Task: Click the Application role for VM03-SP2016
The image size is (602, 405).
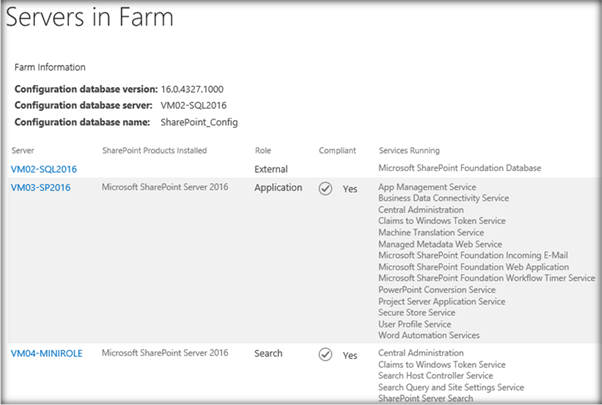Action: coord(278,187)
